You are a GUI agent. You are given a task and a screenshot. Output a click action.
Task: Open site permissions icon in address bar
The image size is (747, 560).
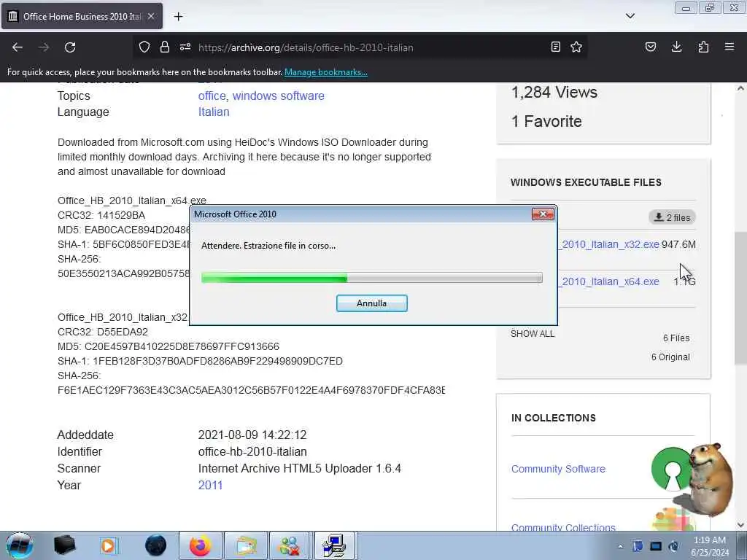185,47
